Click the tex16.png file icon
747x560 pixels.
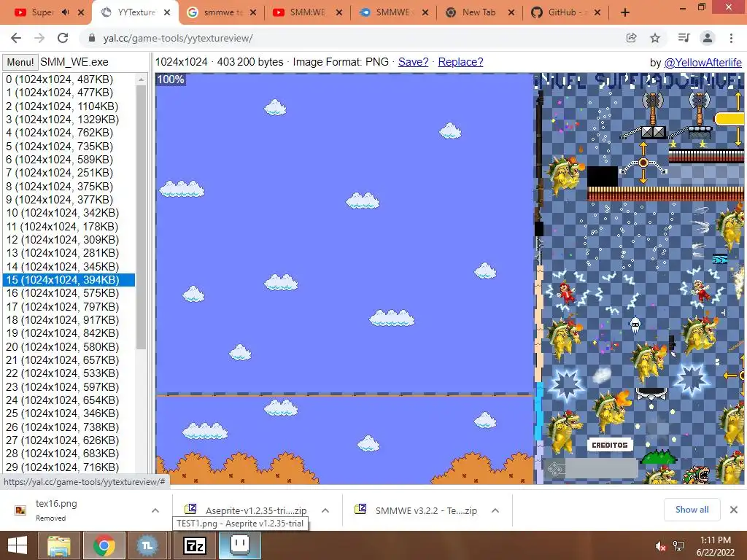click(x=20, y=510)
